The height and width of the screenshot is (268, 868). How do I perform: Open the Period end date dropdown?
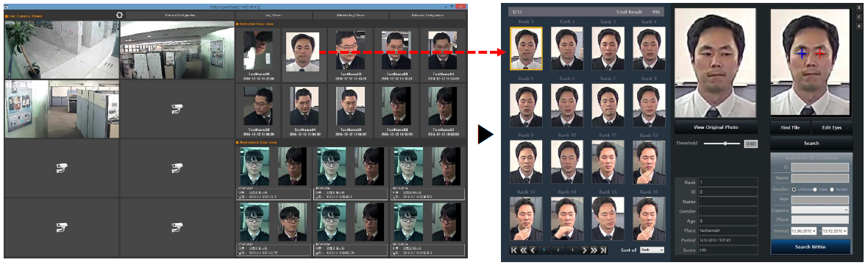(x=836, y=230)
